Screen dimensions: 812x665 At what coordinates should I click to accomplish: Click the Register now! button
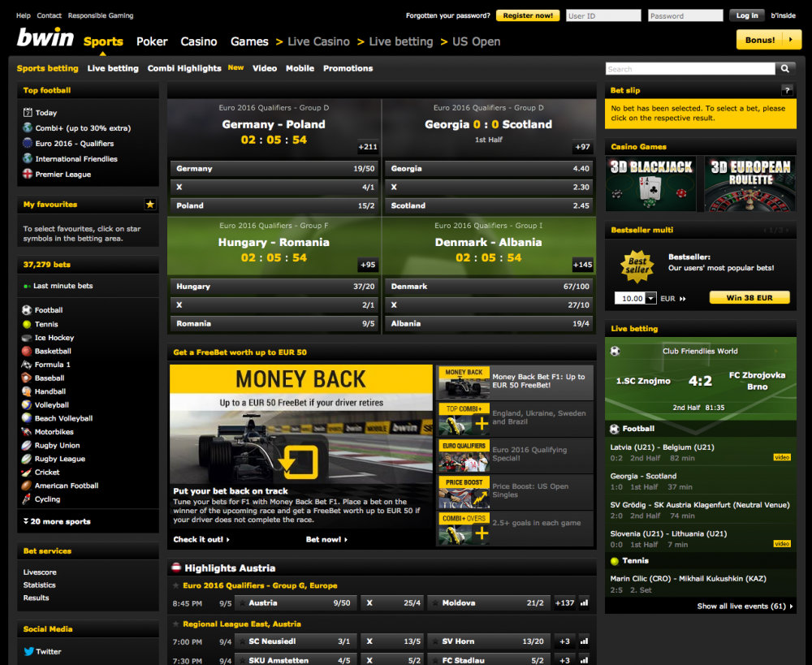pos(527,15)
